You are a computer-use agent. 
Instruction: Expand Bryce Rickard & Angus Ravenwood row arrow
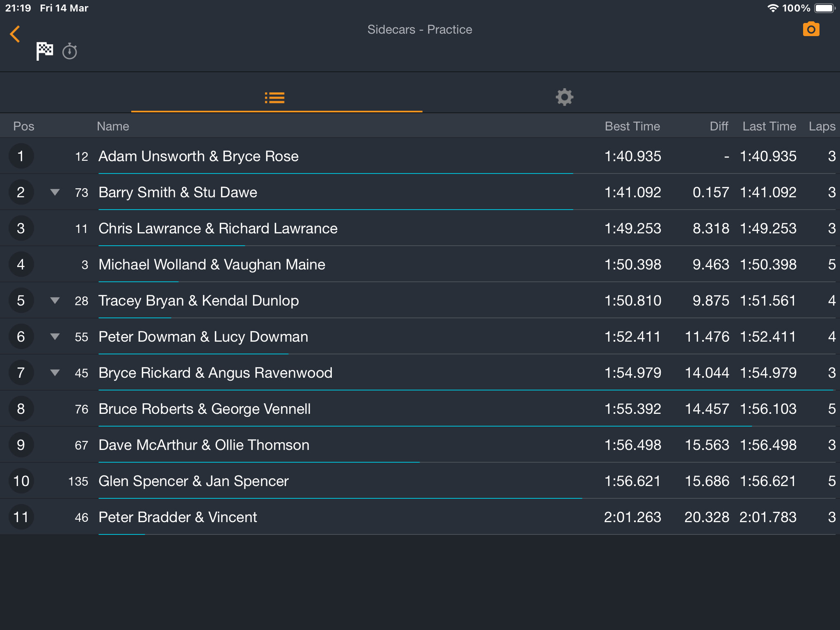click(55, 372)
